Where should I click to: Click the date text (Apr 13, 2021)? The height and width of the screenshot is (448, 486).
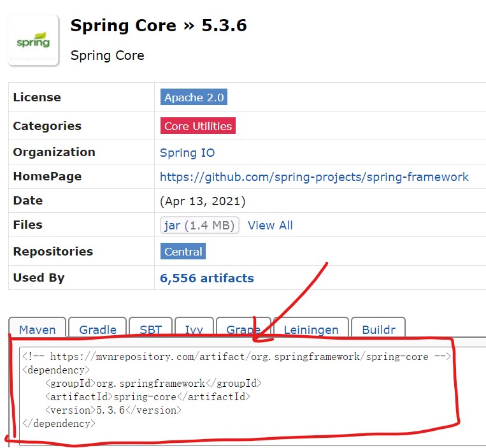(203, 201)
